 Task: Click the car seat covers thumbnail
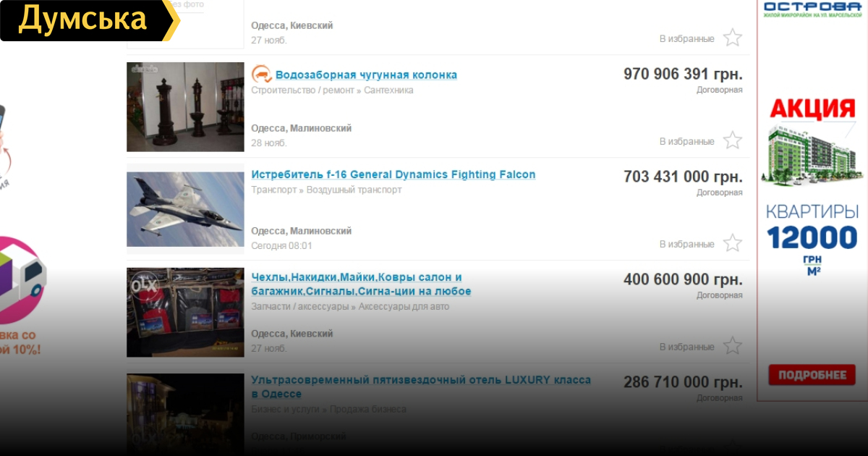(x=185, y=313)
